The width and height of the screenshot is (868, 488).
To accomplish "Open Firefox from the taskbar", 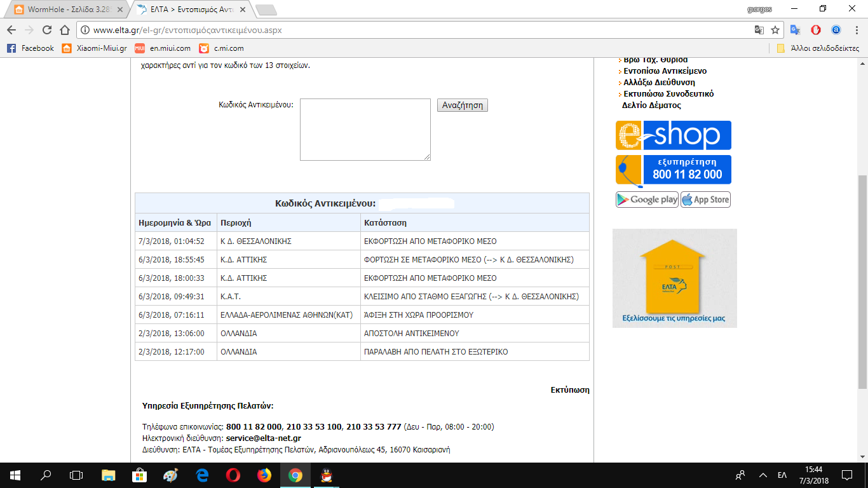I will (264, 475).
